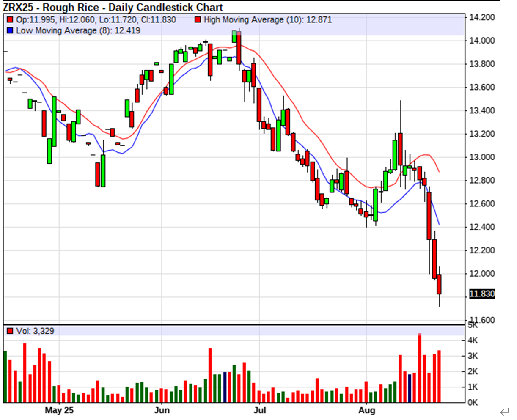This screenshot has height=420, width=517.
Task: Click the red swatch next to Vol
Action: (10, 331)
